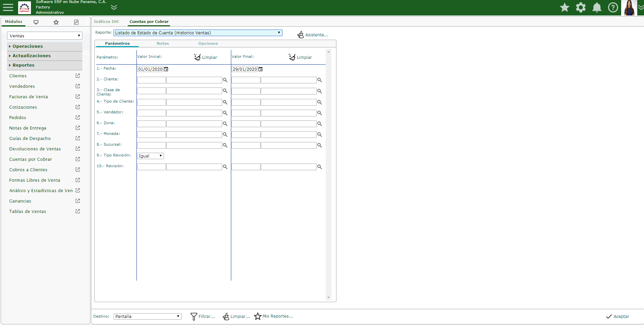Select the Notas tab
This screenshot has width=644, height=325.
(163, 43)
